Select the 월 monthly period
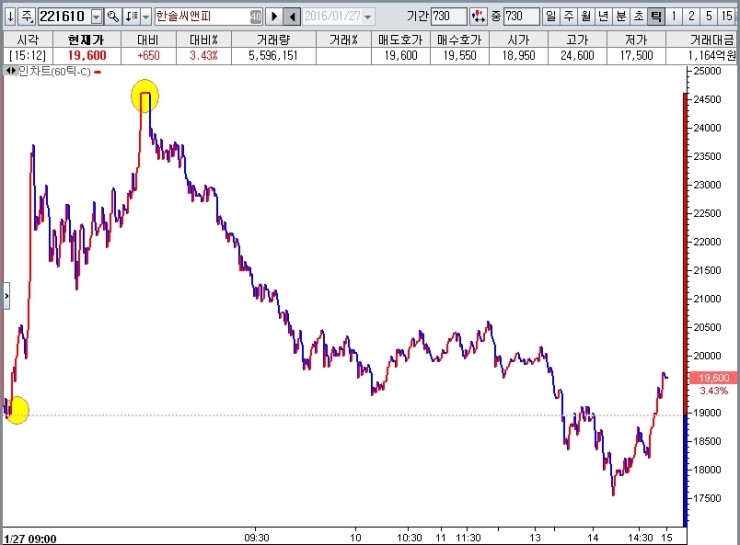 pos(586,17)
